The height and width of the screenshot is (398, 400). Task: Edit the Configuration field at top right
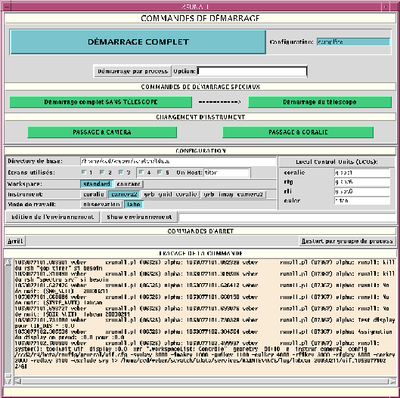pyautogui.click(x=353, y=42)
